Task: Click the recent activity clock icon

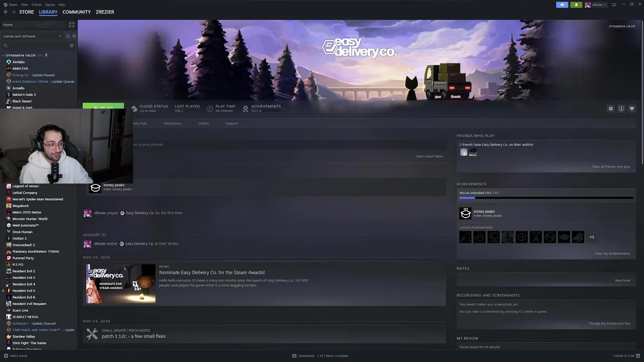Action: pyautogui.click(x=67, y=36)
